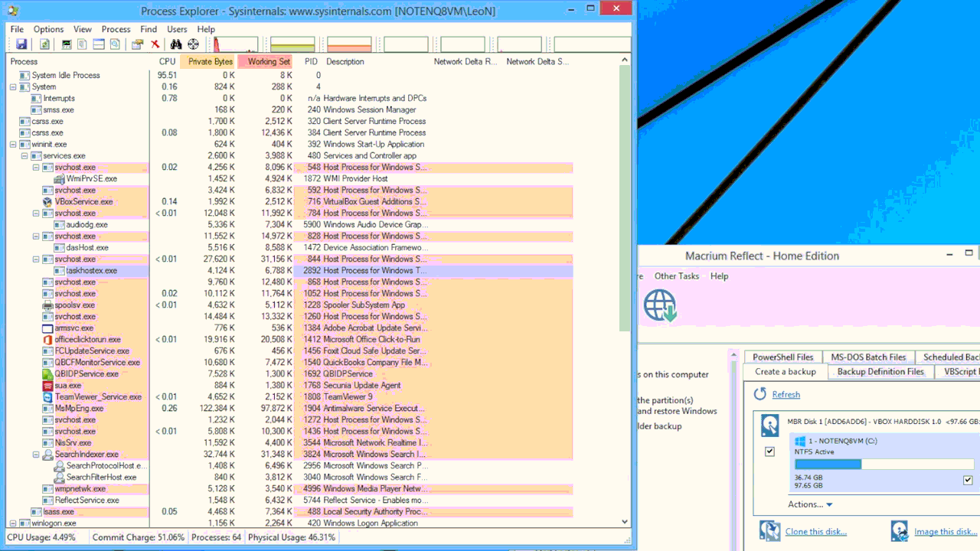Click the Clone this disk icon in Macrium
This screenshot has width=980, height=551.
pos(769,530)
